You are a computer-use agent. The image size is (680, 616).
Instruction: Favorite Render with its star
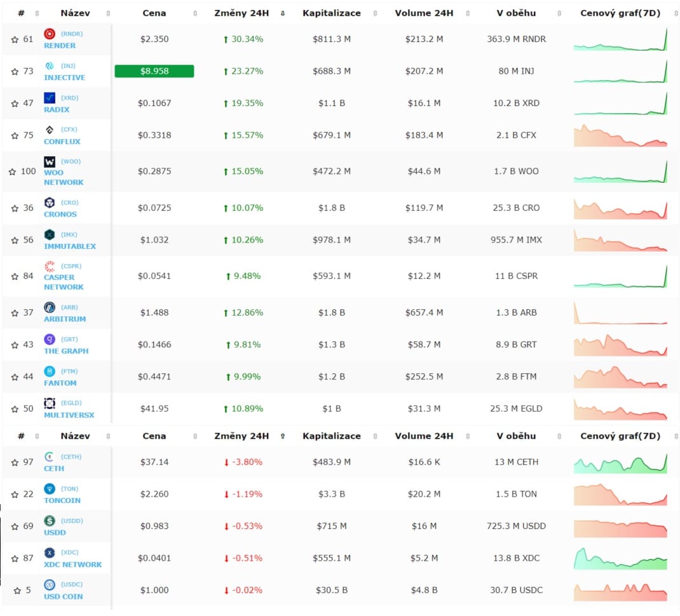coord(15,39)
